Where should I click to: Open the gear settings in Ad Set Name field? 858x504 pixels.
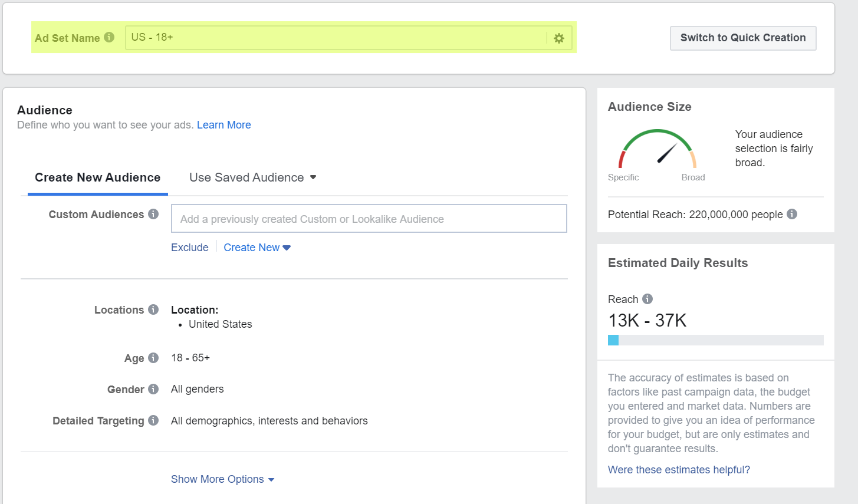[559, 38]
